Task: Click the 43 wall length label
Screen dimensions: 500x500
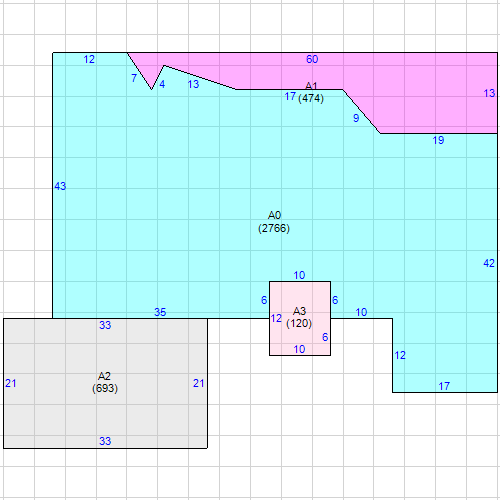Action: point(60,186)
